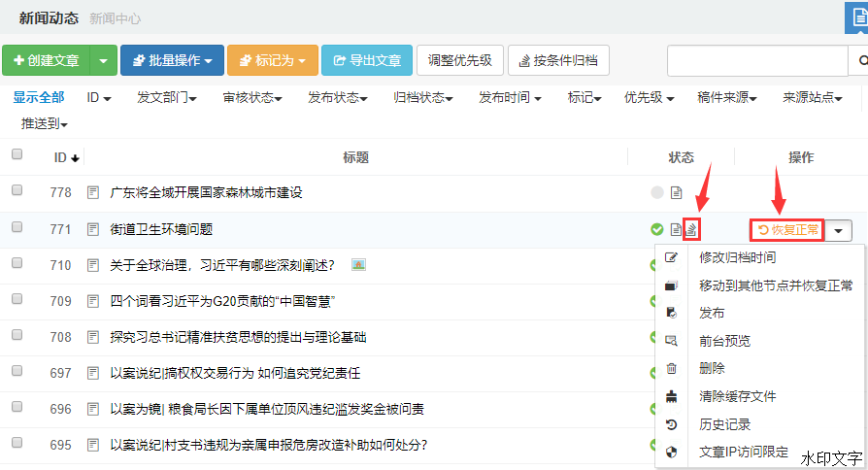Check the box for article 695
Viewport: 868px width, 470px height.
pos(17,443)
